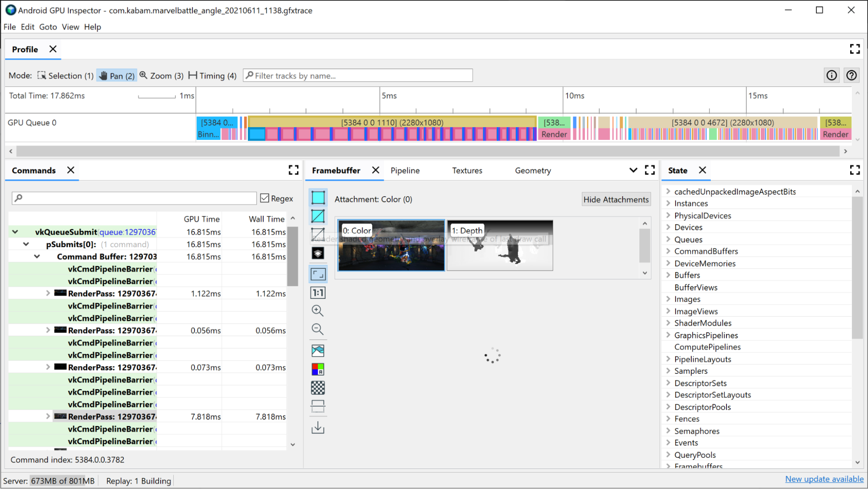
Task: Select the Textures tab in Framebuffer panel
Action: tap(467, 171)
